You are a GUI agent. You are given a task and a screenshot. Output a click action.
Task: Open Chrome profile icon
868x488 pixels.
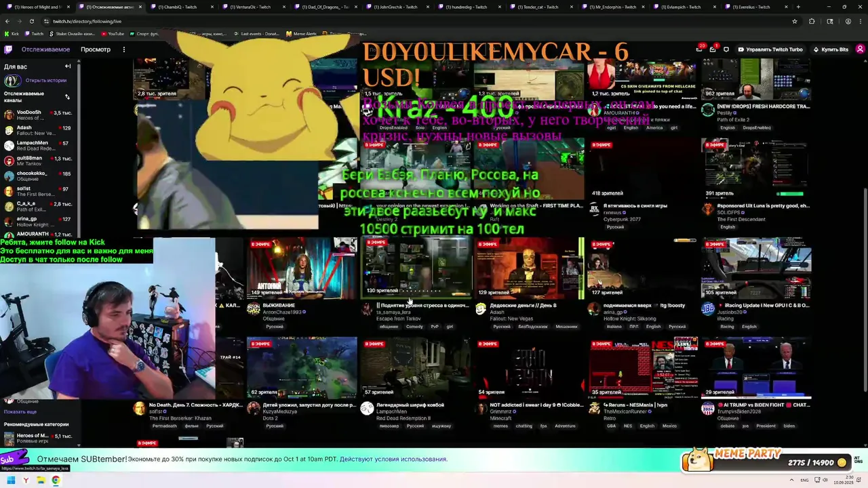click(848, 21)
